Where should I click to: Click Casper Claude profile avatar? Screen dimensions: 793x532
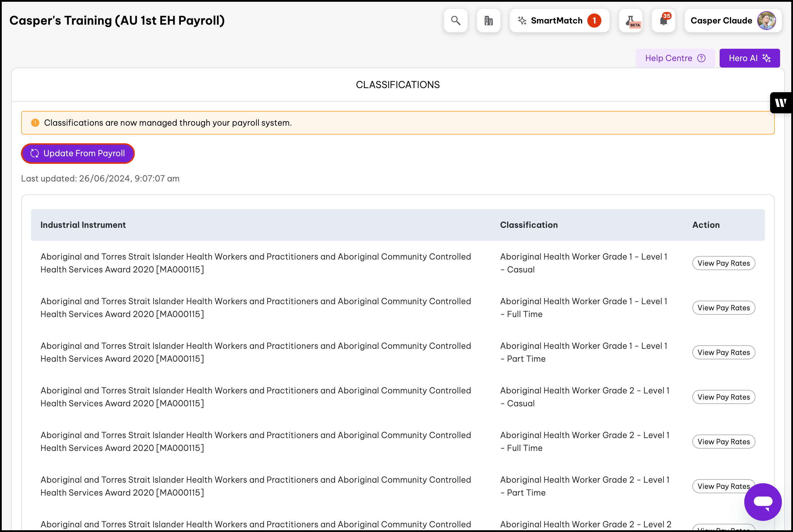click(x=766, y=21)
